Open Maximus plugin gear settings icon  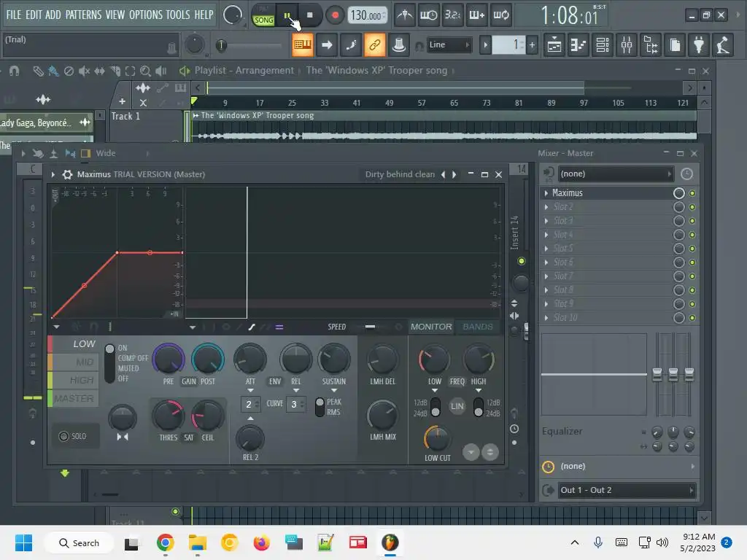pyautogui.click(x=68, y=174)
